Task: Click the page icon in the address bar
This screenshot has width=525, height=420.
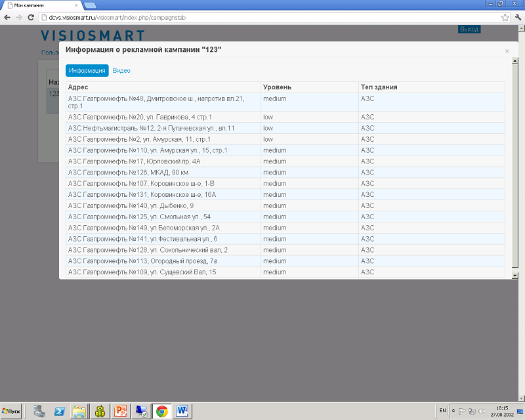Action: click(44, 18)
